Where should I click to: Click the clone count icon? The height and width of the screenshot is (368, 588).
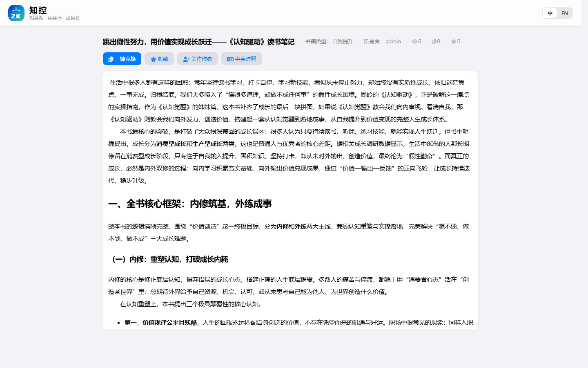coord(434,42)
